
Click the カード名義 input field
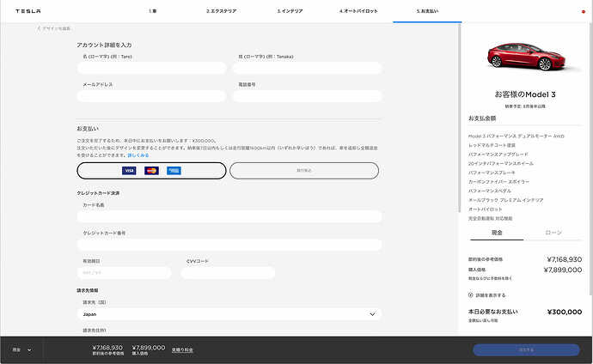[229, 216]
